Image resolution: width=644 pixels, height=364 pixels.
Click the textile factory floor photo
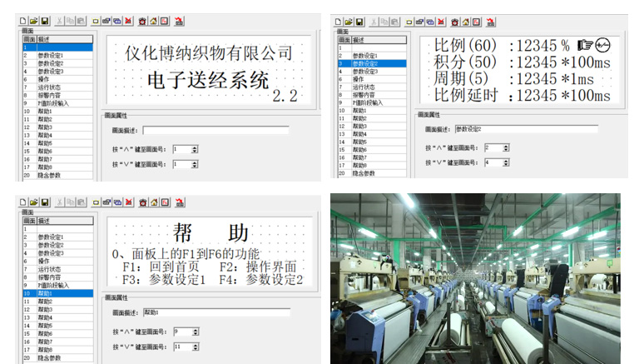coord(475,278)
